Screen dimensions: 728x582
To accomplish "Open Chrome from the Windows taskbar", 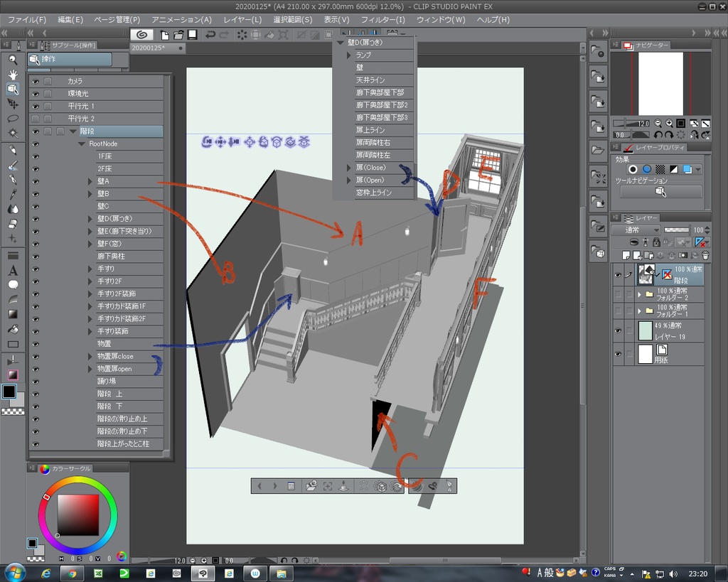I will pos(72,573).
